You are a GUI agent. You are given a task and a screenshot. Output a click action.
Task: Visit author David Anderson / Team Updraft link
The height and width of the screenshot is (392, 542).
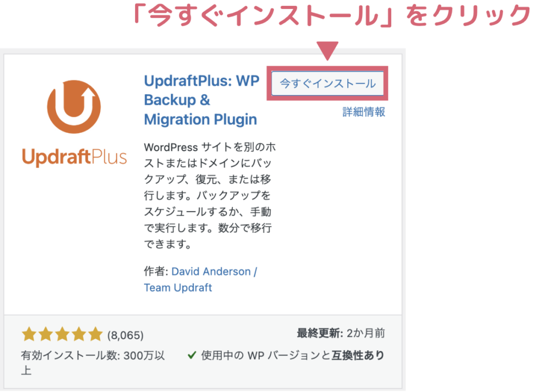click(x=201, y=279)
